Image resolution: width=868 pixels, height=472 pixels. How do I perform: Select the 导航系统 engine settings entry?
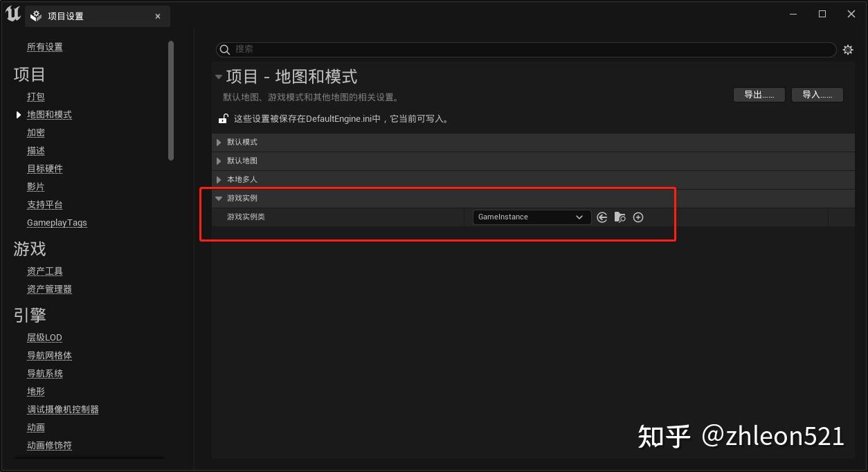point(44,373)
